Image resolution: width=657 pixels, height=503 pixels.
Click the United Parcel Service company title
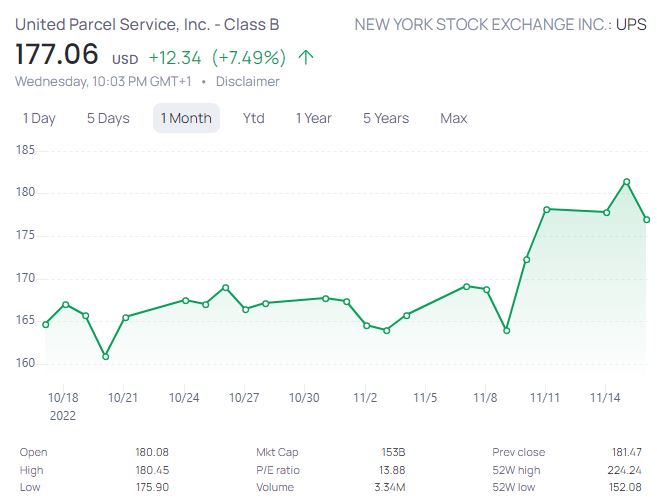click(x=147, y=24)
